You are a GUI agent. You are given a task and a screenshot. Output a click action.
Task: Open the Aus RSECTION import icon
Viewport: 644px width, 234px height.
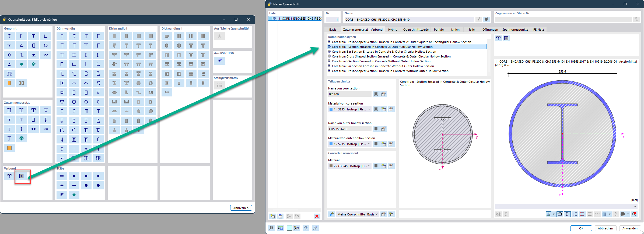(219, 61)
